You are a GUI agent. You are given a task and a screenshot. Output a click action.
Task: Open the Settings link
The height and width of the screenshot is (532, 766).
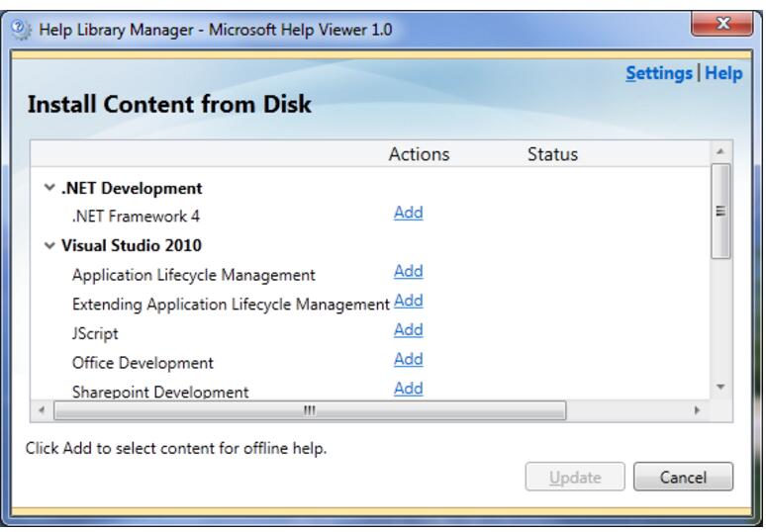click(659, 73)
